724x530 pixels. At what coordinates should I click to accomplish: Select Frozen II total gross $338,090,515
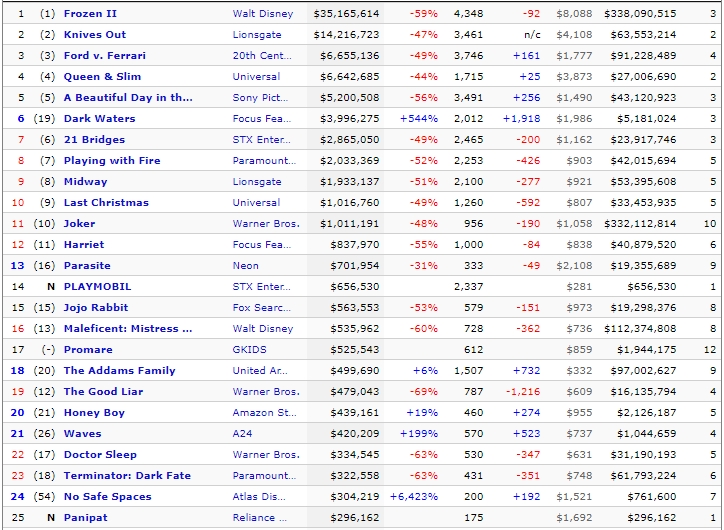point(640,13)
